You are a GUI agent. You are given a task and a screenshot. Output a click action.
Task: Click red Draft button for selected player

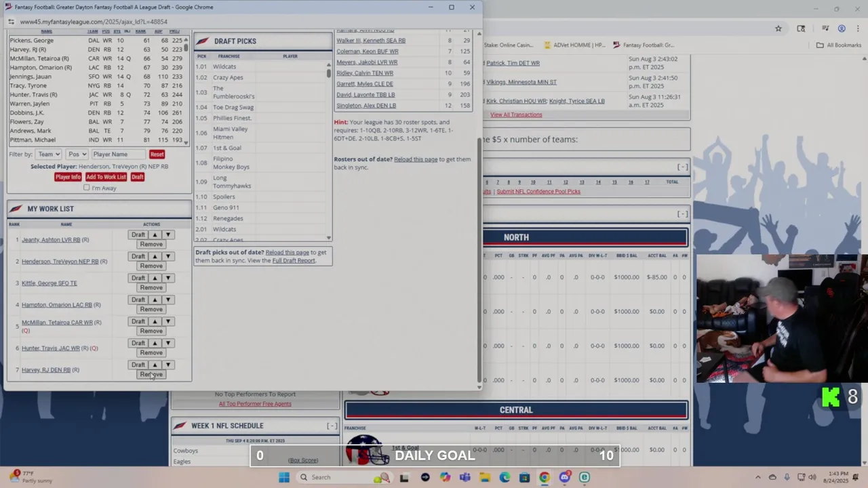tap(137, 177)
